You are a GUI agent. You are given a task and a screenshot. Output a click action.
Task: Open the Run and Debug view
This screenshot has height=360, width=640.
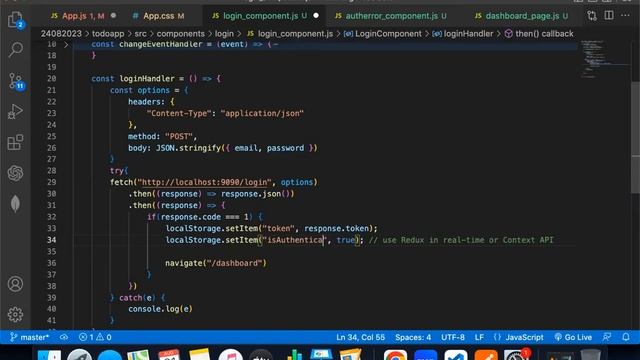(x=16, y=111)
